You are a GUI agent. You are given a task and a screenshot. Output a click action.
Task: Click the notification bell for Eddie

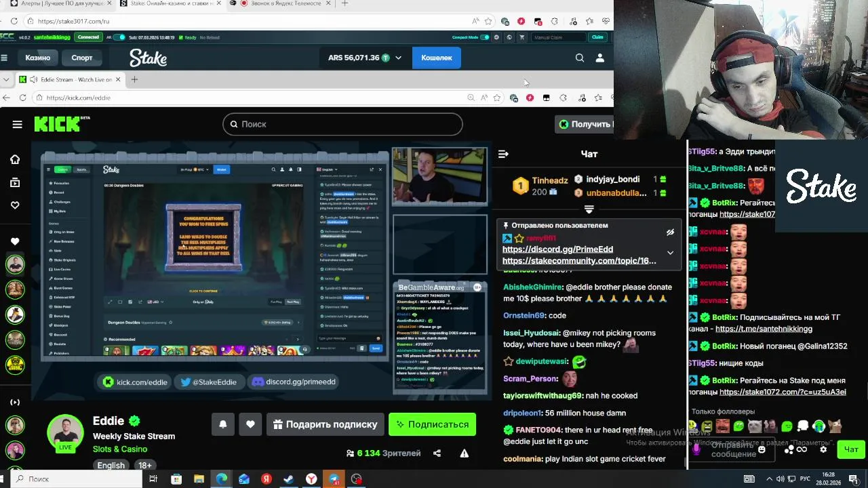tap(223, 424)
